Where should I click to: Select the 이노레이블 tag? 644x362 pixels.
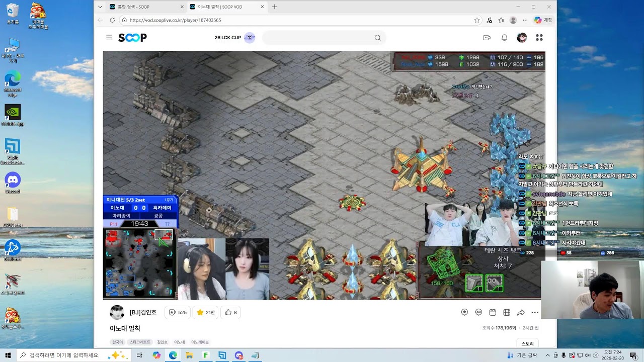(x=200, y=342)
